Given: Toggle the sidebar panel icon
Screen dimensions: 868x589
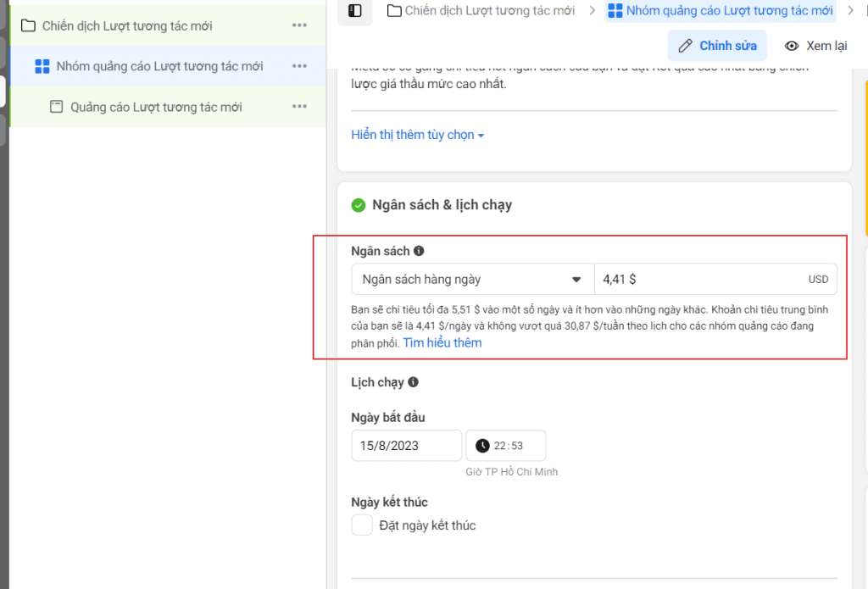Looking at the screenshot, I should click(355, 10).
